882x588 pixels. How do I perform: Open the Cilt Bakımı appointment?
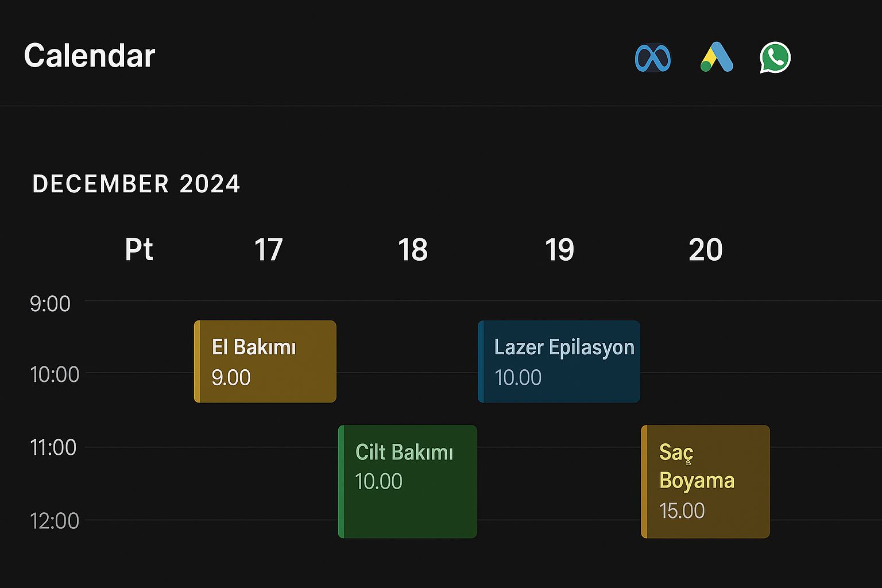408,481
